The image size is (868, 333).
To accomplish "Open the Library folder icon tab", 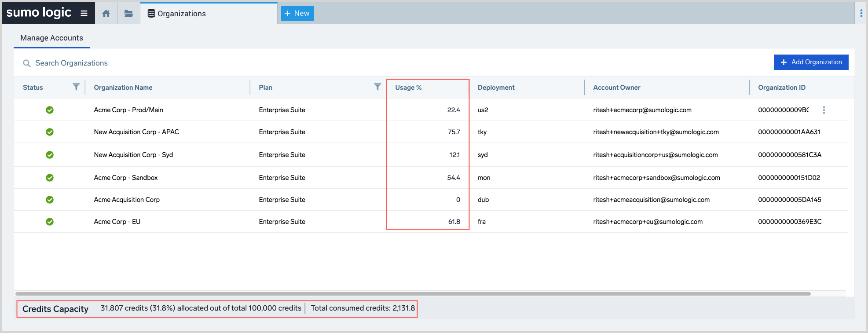I will point(128,14).
